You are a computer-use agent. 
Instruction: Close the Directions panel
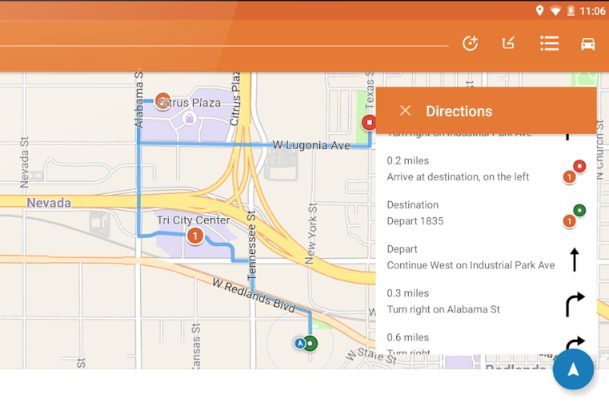405,111
